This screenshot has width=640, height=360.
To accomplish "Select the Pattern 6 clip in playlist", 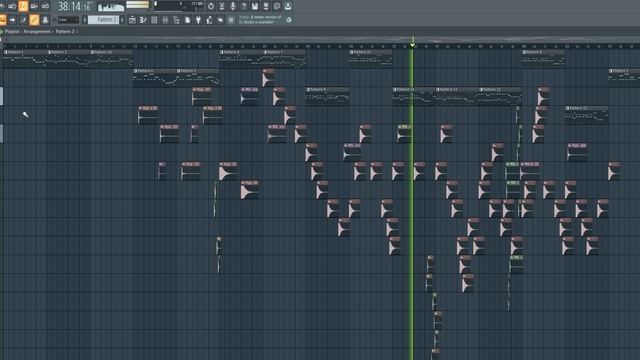I will pos(241,58).
